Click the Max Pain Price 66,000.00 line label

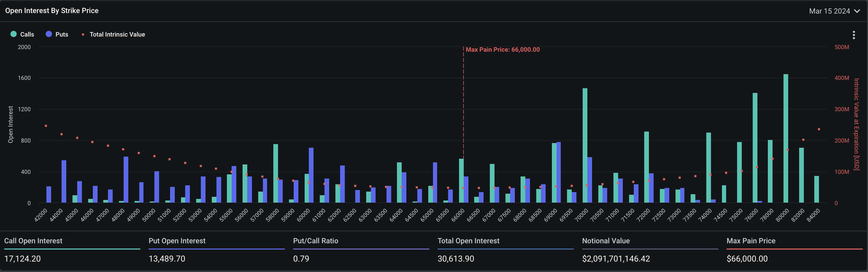[502, 50]
